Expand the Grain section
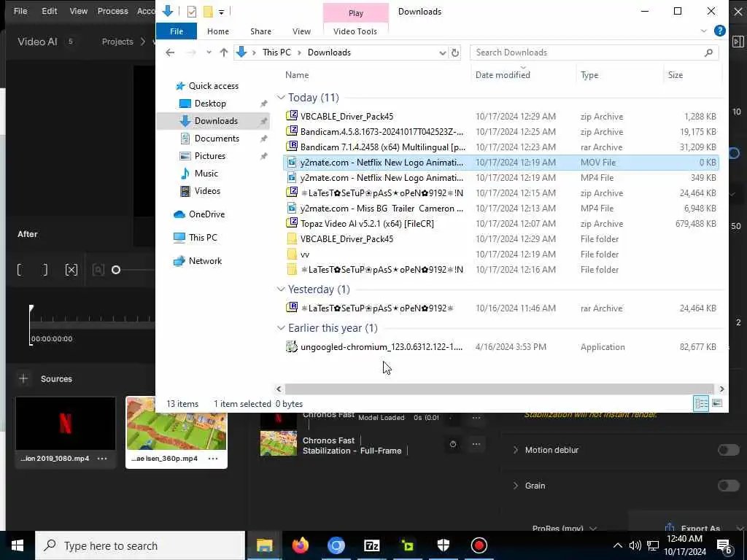The height and width of the screenshot is (560, 747). click(x=515, y=486)
